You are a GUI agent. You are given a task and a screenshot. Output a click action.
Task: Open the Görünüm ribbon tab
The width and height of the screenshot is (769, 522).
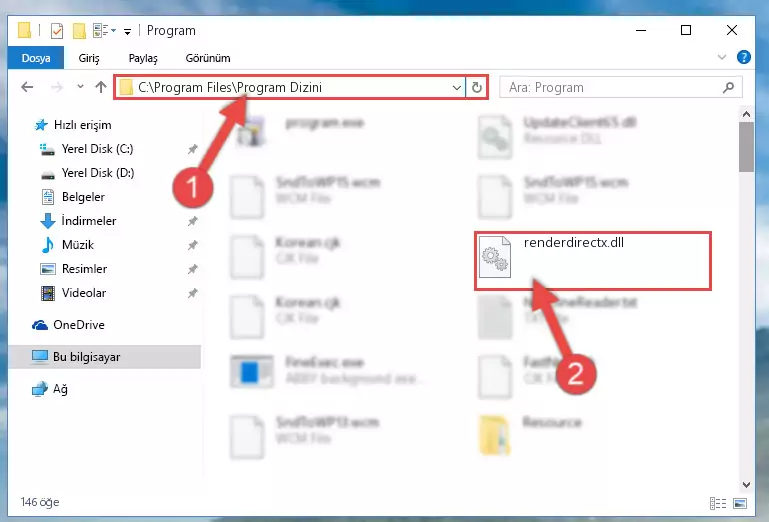(208, 58)
